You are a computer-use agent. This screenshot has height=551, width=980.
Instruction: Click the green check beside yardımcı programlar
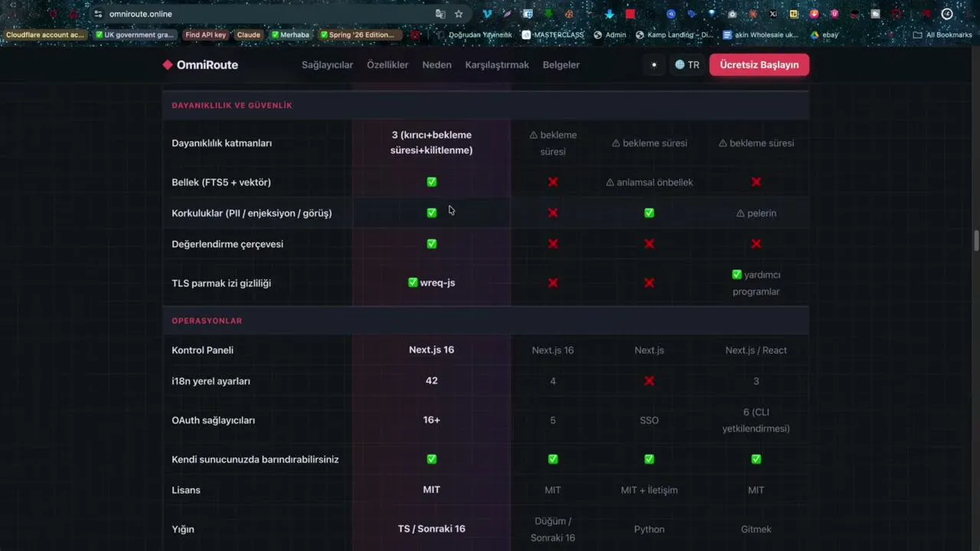click(737, 275)
